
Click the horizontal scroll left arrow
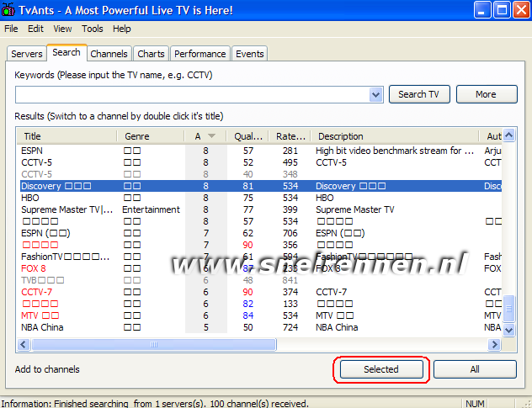coord(23,345)
